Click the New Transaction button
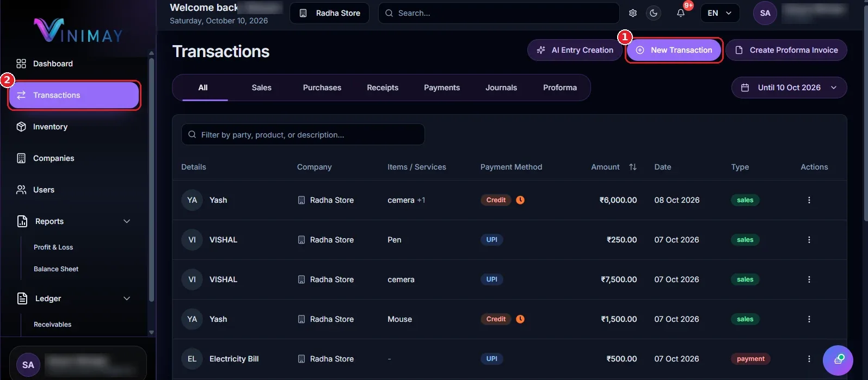The image size is (868, 380). (x=674, y=50)
